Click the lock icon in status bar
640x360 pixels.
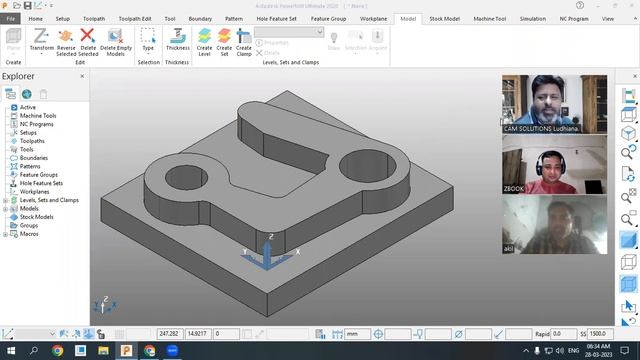coord(101,334)
